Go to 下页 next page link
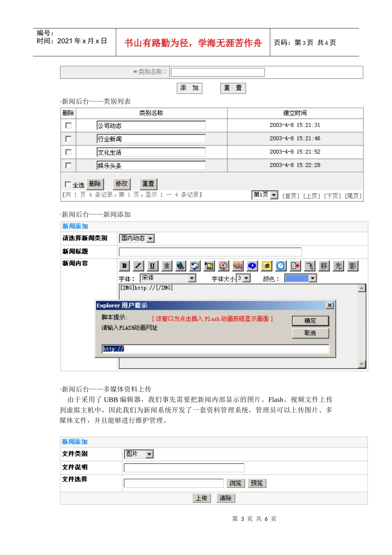This screenshot has width=392, height=555. click(x=332, y=196)
